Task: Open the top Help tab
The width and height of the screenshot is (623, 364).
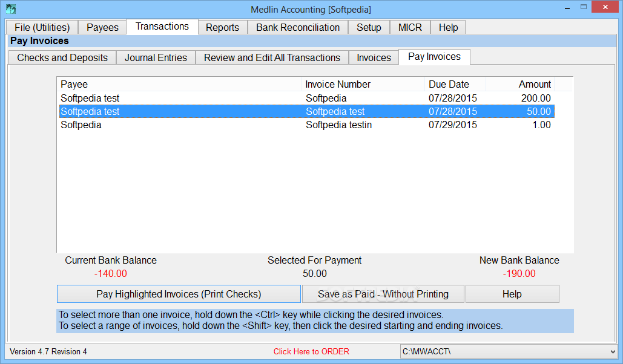Action: tap(448, 27)
